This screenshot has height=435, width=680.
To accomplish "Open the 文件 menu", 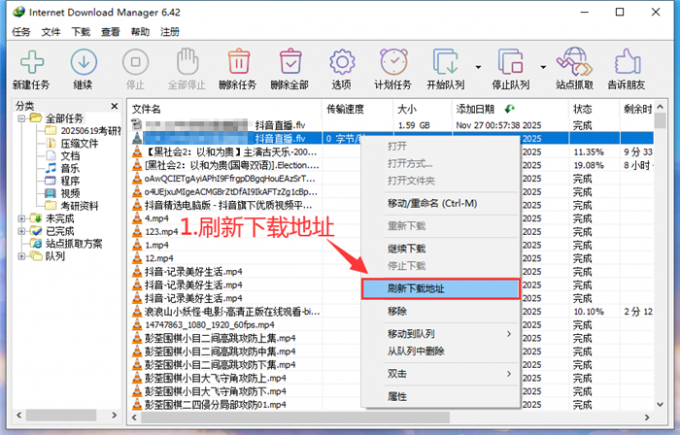I will tap(51, 32).
